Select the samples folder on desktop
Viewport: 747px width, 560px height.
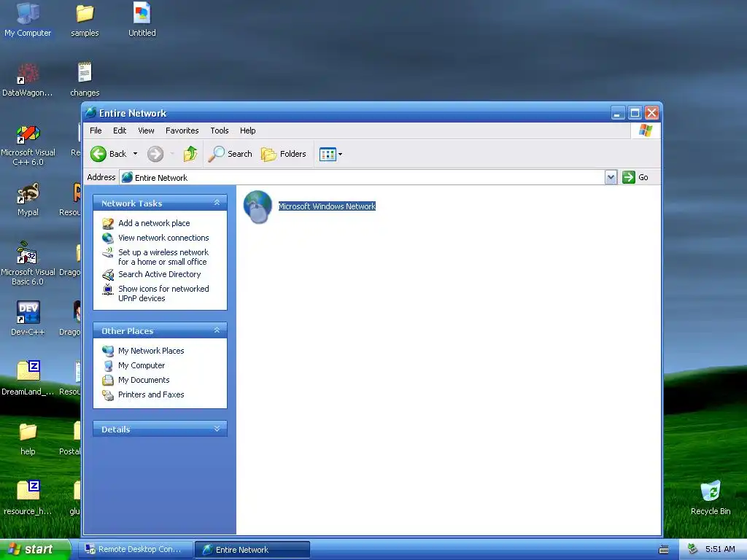tap(85, 20)
